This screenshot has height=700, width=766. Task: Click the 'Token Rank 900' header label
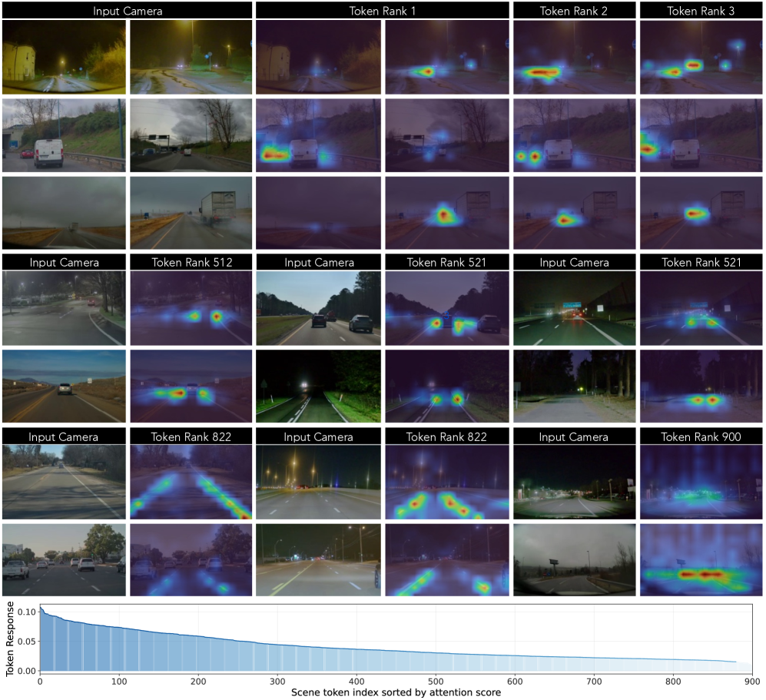[x=701, y=436]
